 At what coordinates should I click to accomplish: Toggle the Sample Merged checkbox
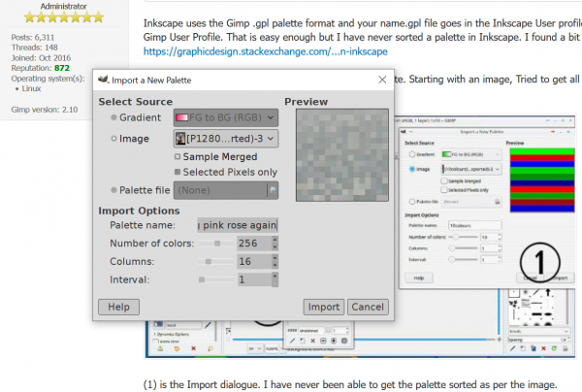point(178,156)
